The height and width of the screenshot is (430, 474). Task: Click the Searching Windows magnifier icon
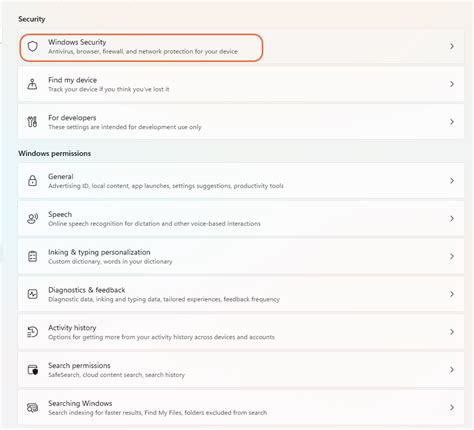[32, 407]
